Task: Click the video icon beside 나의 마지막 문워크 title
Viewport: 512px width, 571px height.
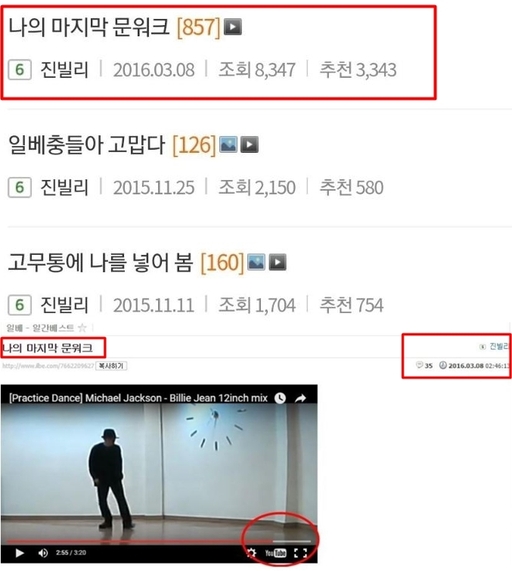Action: [233, 26]
